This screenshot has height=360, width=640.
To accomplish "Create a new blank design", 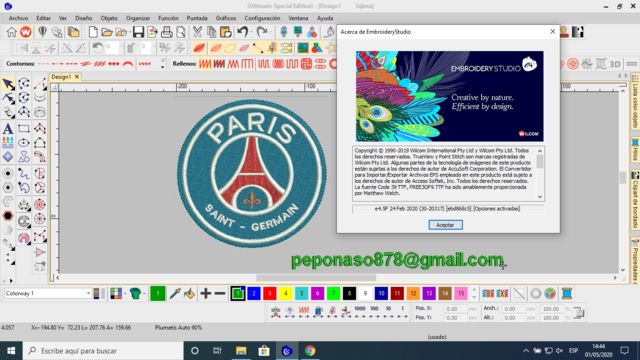I will point(93,32).
